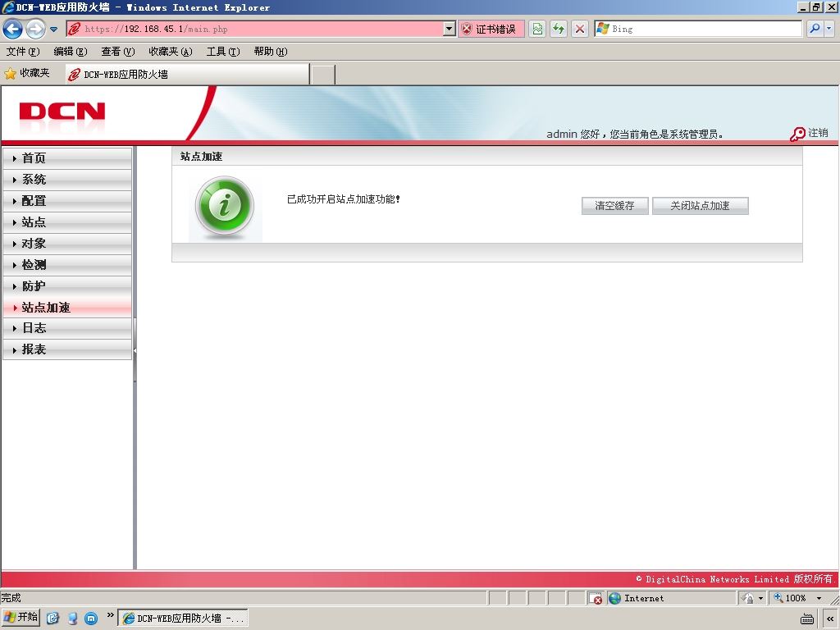Click the refresh page icon

tap(558, 29)
